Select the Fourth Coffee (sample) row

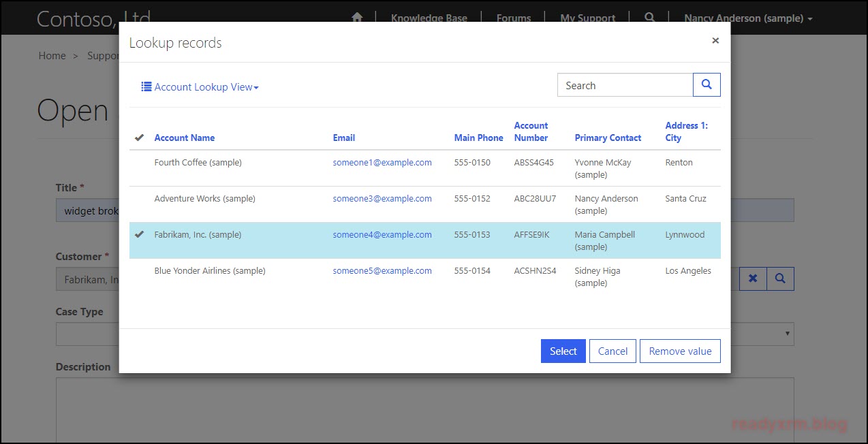click(198, 163)
